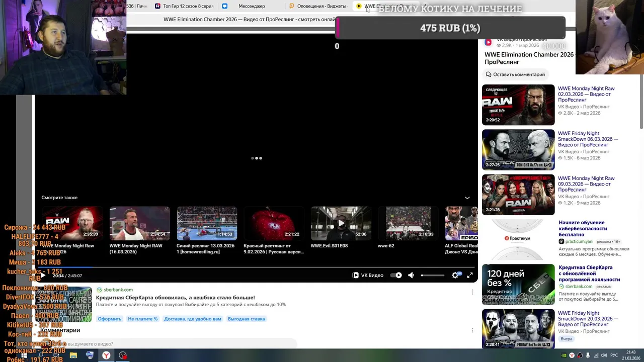This screenshot has width=644, height=362.
Task: Collapse the 'Смотрите также' panel chevron
Action: [x=467, y=198]
